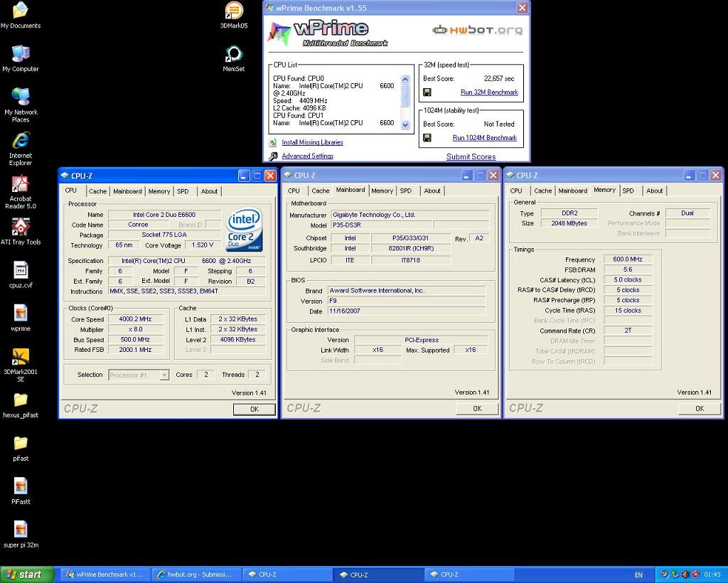Image resolution: width=728 pixels, height=583 pixels.
Task: Open the My Documents desktop icon
Action: [x=21, y=15]
